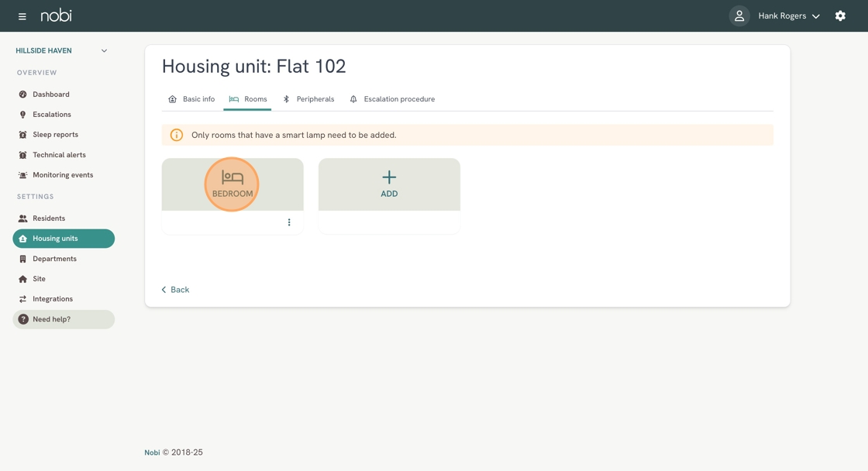The width and height of the screenshot is (868, 471).
Task: Click the Back link
Action: [175, 290]
